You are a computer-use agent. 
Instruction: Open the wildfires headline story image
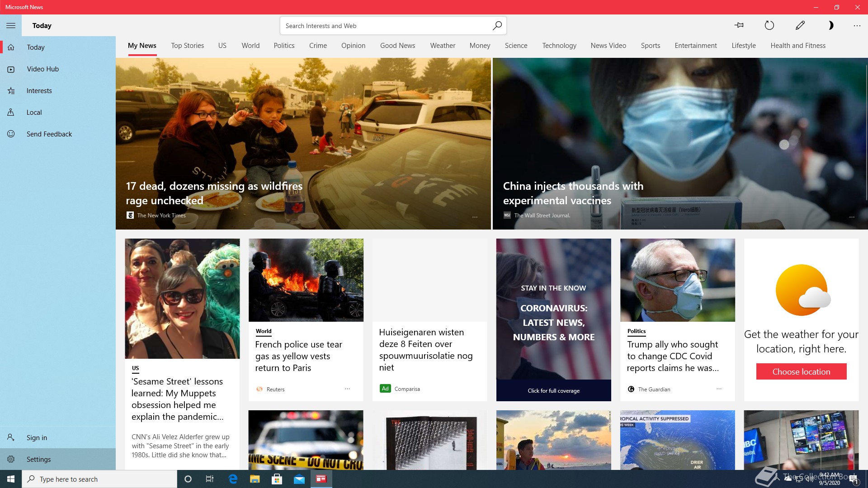tap(303, 136)
